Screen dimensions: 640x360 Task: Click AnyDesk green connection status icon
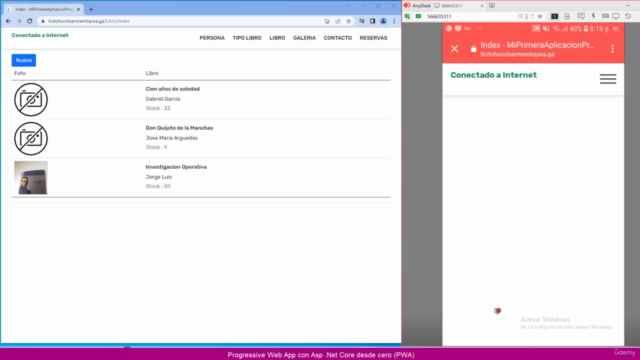click(407, 16)
